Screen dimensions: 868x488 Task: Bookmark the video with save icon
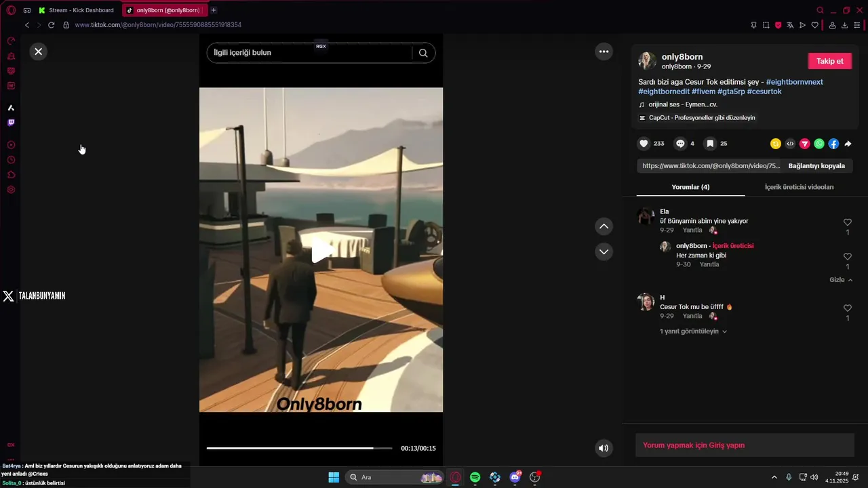[710, 144]
